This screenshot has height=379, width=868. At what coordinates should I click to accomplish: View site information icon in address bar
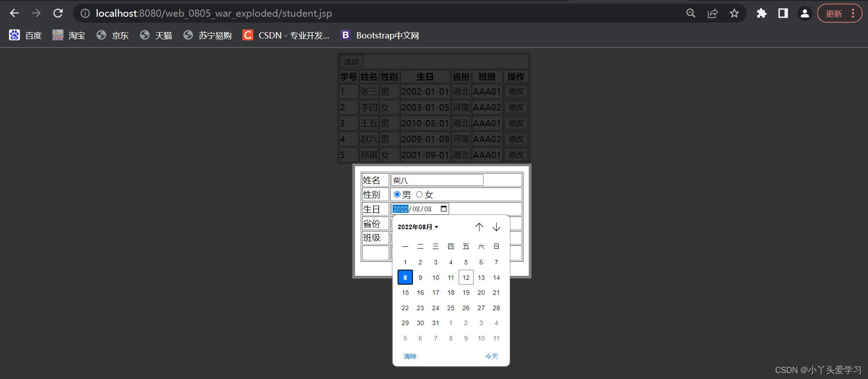pyautogui.click(x=85, y=14)
